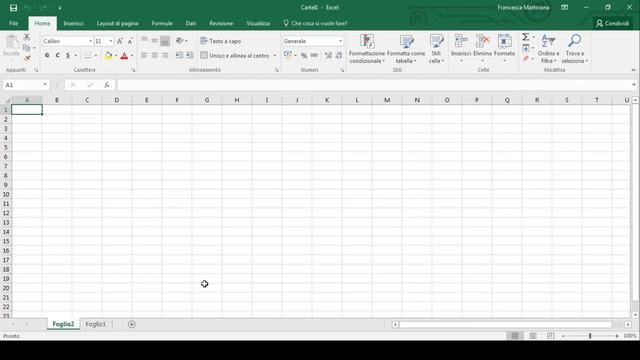Open Formattazione condizionale menu

click(367, 49)
